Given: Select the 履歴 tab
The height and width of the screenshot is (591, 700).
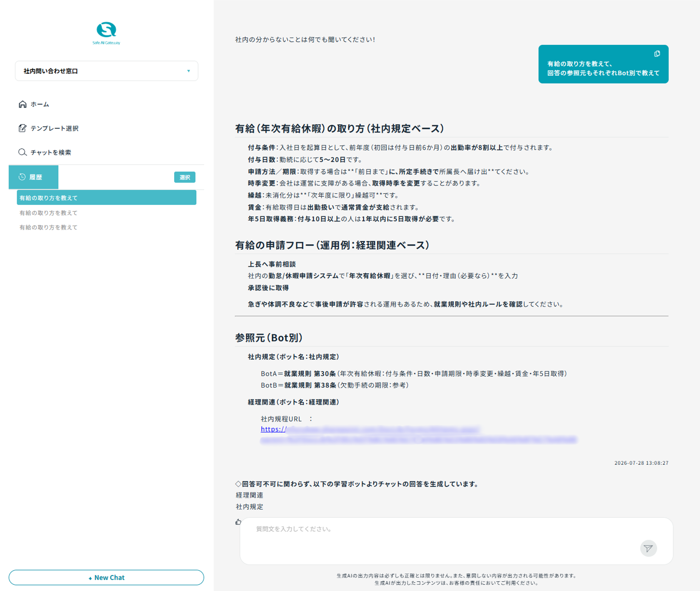Looking at the screenshot, I should pos(34,177).
